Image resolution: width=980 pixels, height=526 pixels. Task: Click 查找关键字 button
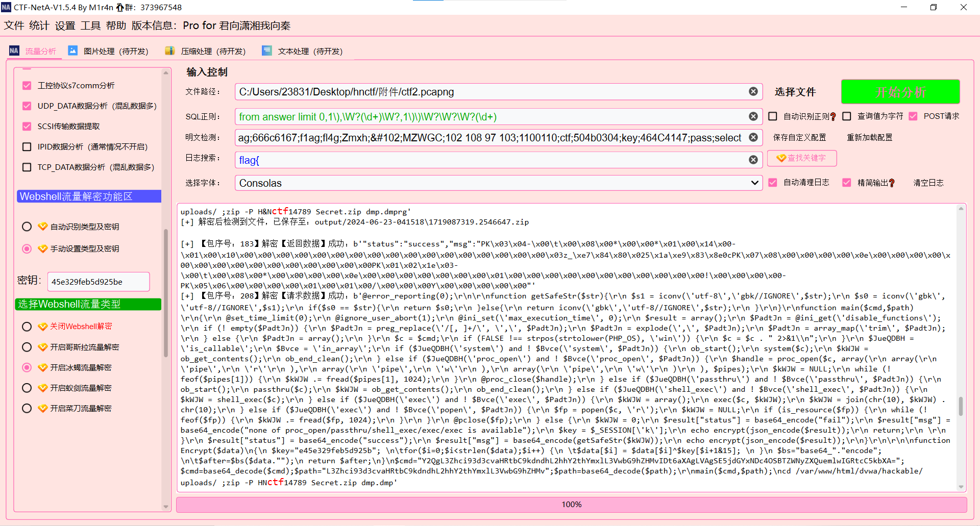[x=802, y=158]
